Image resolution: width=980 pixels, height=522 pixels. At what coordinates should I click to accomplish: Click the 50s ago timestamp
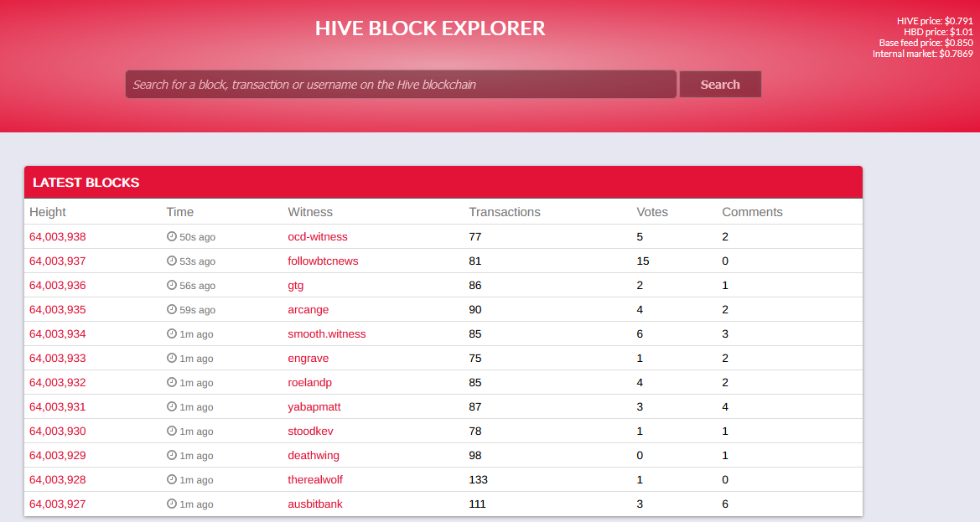pos(198,237)
